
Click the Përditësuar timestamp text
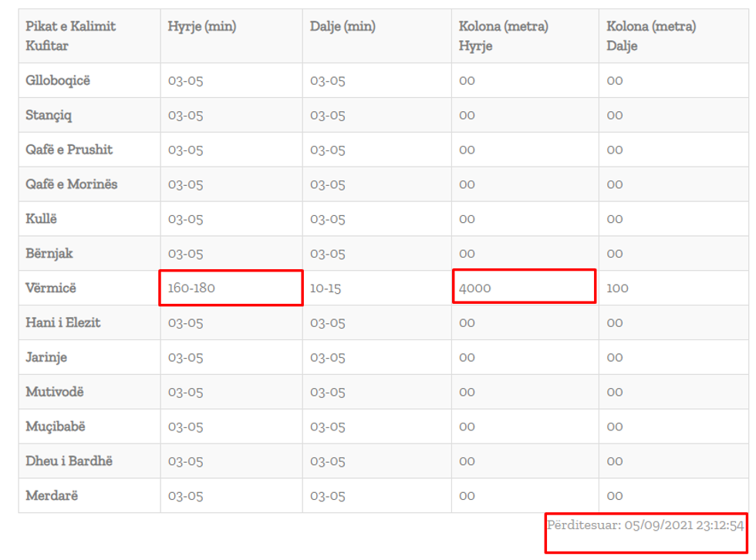point(645,525)
